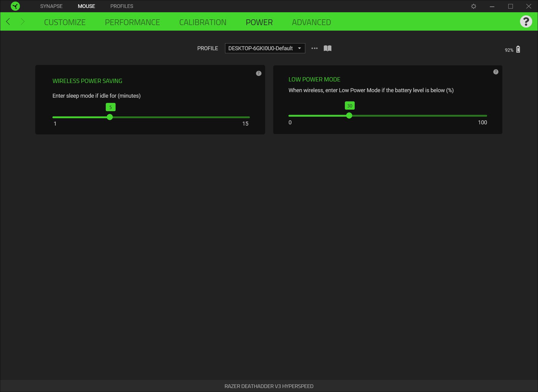Click the low power value bubble 30
The image size is (538, 392).
[x=349, y=106]
